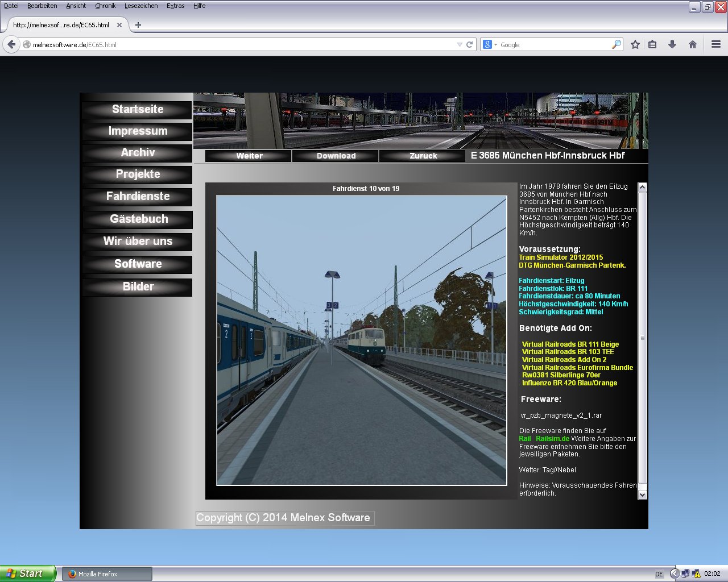This screenshot has width=728, height=582.
Task: Open the Windows Start menu
Action: (27, 573)
